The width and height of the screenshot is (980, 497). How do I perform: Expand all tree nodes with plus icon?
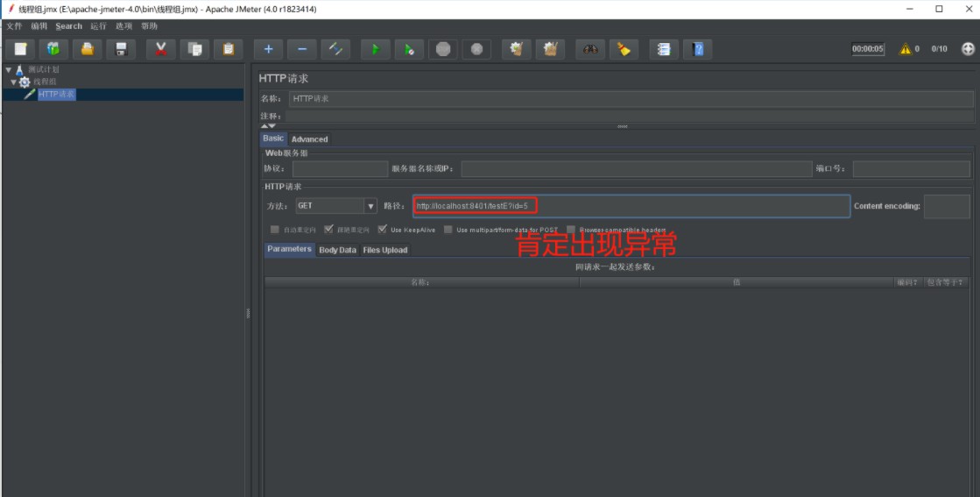coord(268,49)
